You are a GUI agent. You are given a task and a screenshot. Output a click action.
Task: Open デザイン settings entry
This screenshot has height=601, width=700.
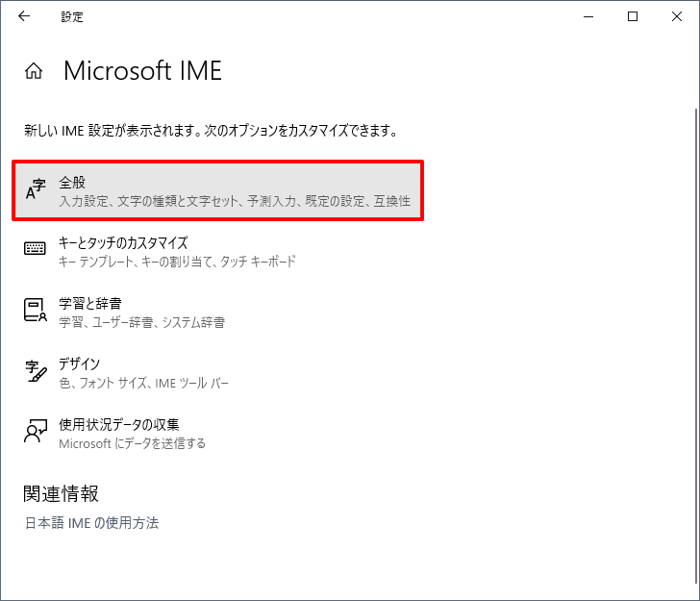(218, 373)
